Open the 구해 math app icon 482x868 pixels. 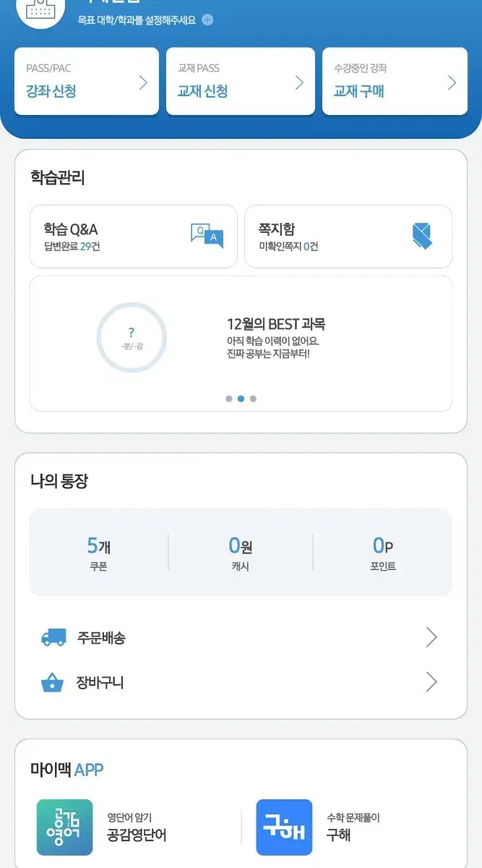coord(284,827)
